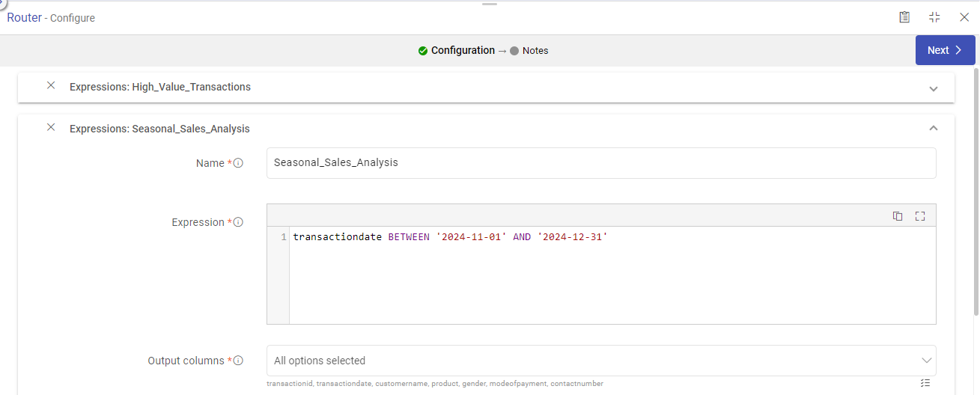Viewport: 980px width, 395px height.
Task: Click inside the Name input field
Action: [x=600, y=163]
